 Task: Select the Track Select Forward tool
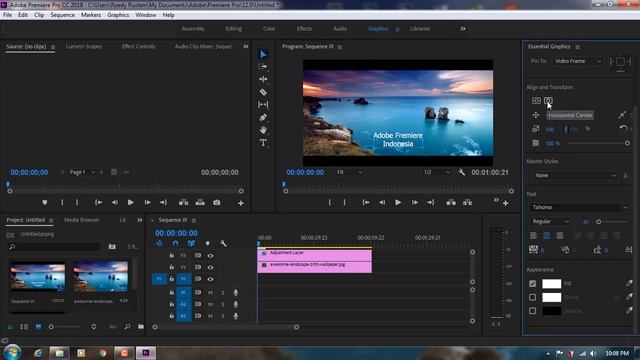[263, 67]
